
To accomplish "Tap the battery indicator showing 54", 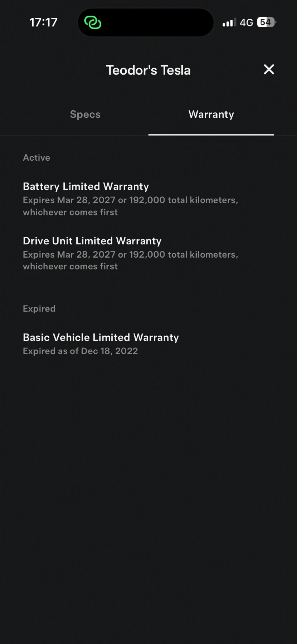I will point(265,22).
